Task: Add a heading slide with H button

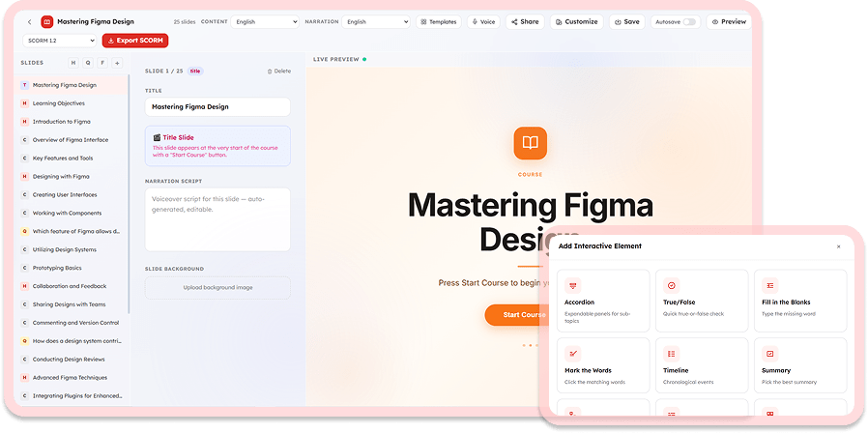Action: tap(73, 63)
